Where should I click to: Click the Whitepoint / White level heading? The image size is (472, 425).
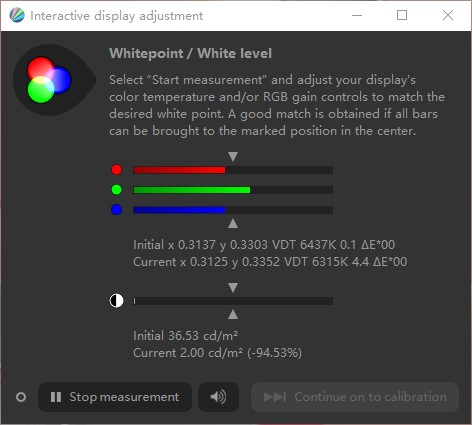[190, 54]
